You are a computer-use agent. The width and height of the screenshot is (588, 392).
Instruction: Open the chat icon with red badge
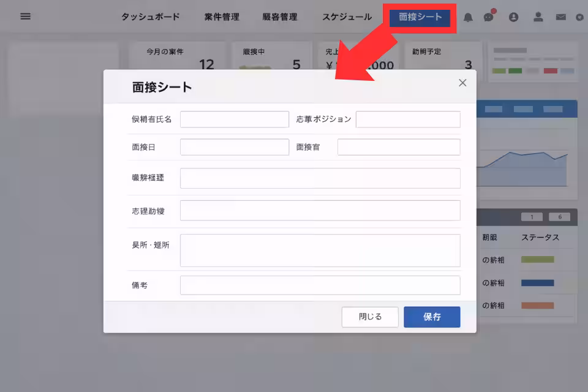(x=488, y=18)
